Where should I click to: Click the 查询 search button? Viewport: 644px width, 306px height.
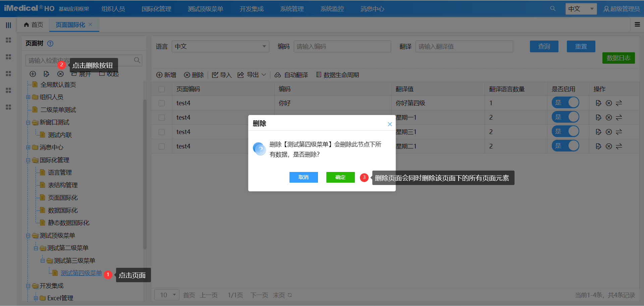tap(544, 47)
